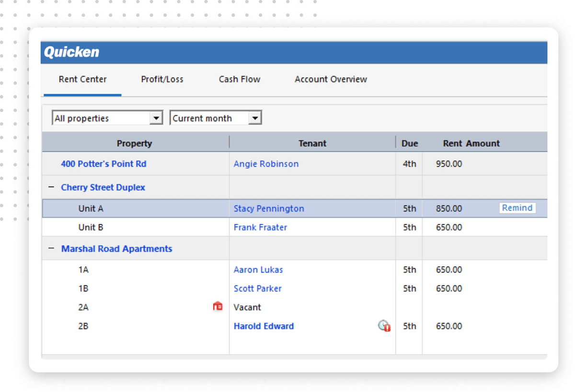Switch to the Cash Flow tab

(239, 79)
